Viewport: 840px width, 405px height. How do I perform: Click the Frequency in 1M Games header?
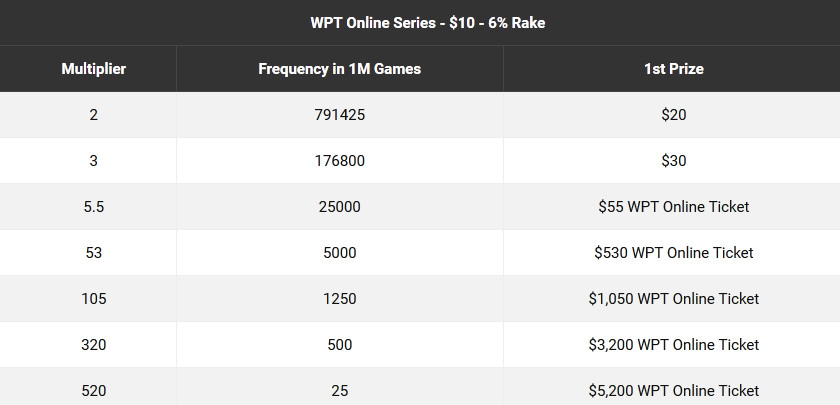pyautogui.click(x=340, y=69)
